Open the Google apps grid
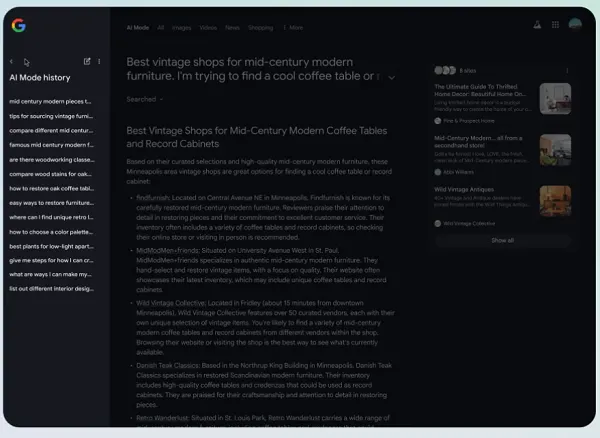 [x=555, y=24]
